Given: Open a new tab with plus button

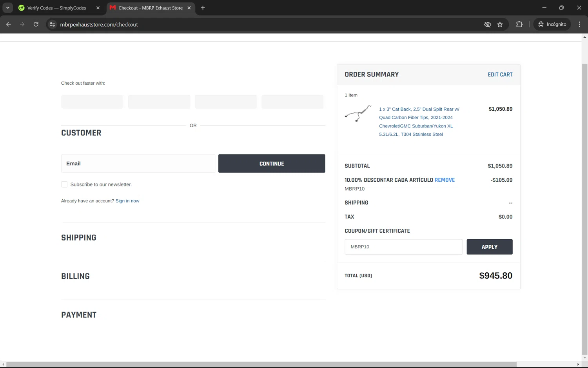Looking at the screenshot, I should click(203, 8).
